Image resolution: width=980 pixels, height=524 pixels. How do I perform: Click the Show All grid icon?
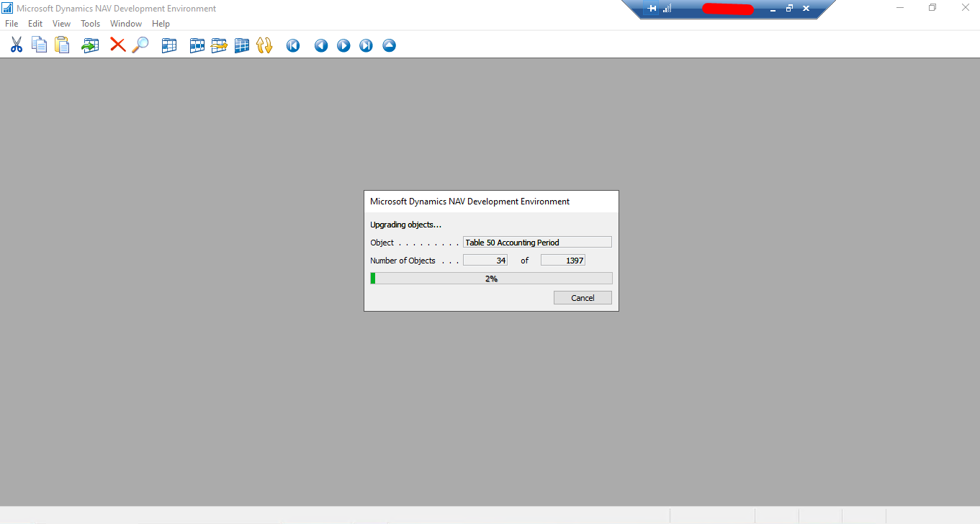tap(242, 45)
